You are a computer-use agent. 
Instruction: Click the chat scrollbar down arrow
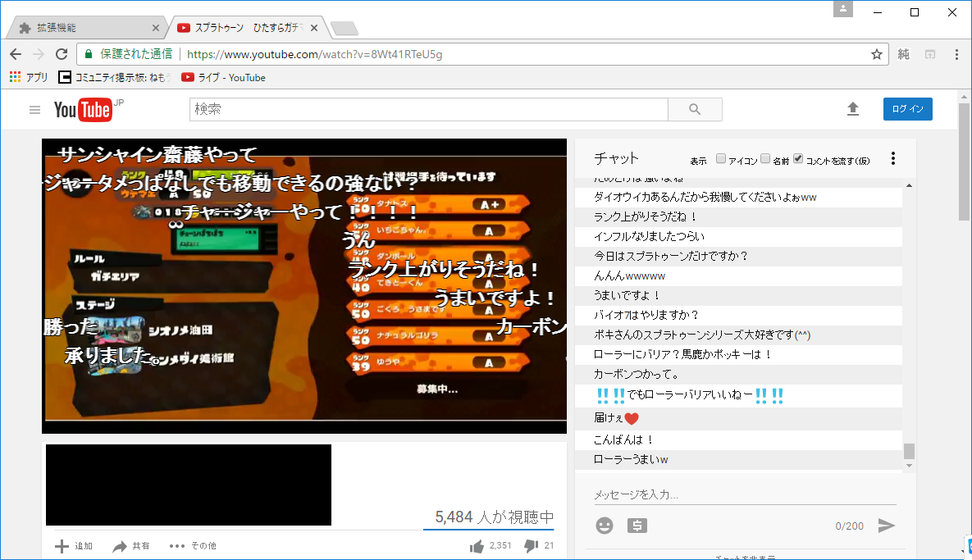[909, 465]
